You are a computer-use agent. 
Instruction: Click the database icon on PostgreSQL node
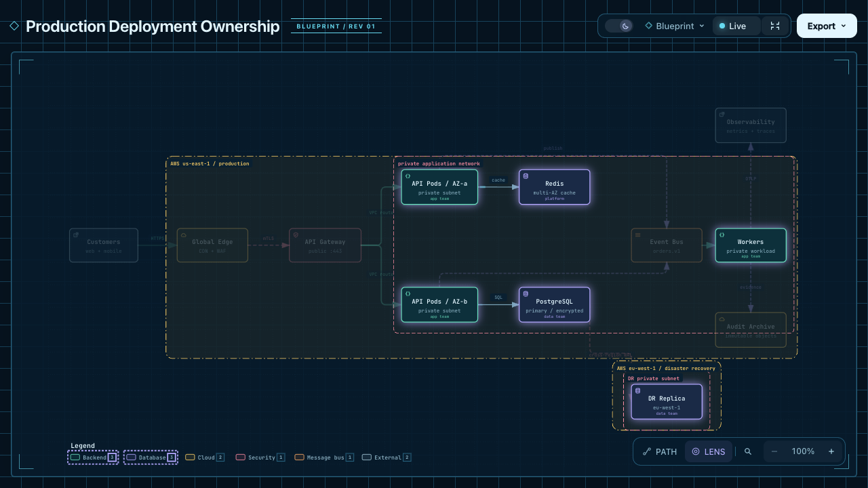pyautogui.click(x=526, y=293)
